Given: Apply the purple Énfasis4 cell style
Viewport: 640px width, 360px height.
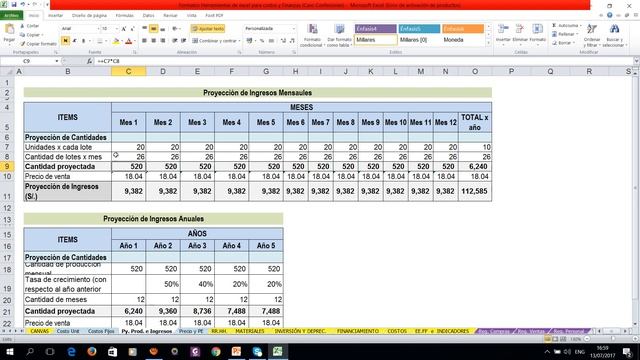Looking at the screenshot, I should (x=376, y=29).
